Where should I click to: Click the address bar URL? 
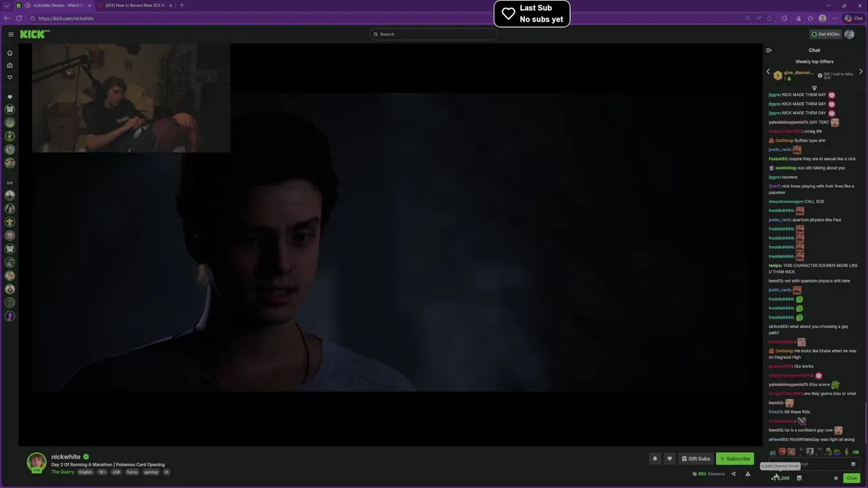66,18
